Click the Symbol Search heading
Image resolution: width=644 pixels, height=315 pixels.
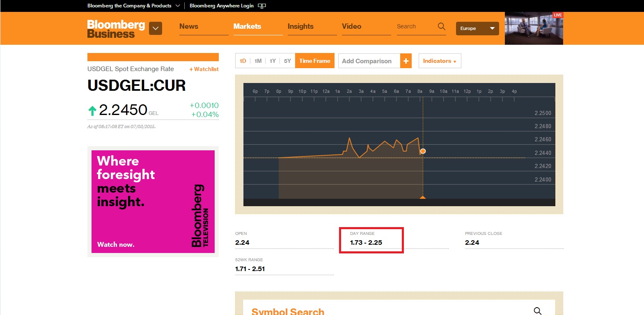coord(288,311)
